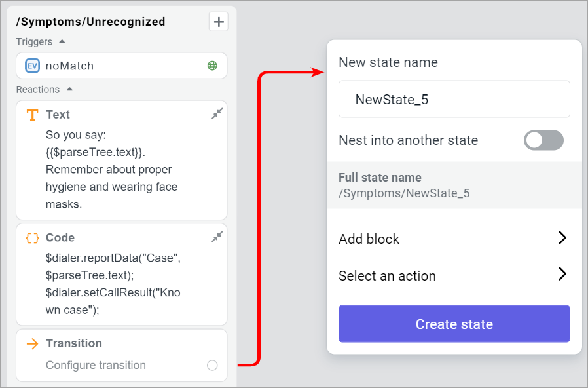
Task: Select the Configure transition radio circle
Action: coord(212,366)
